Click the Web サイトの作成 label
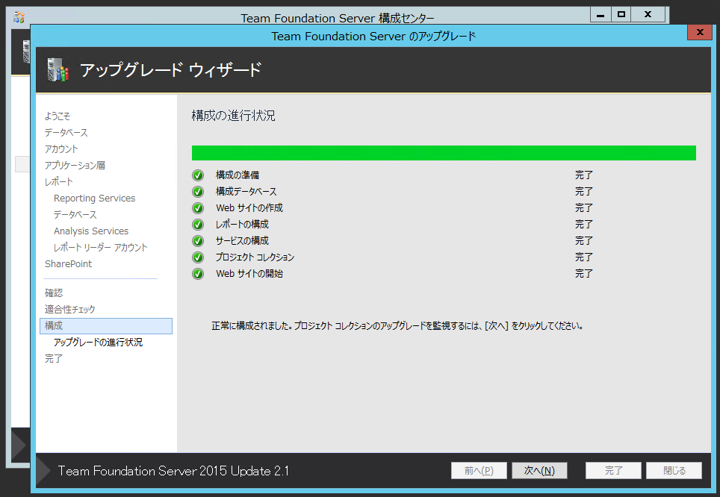Image resolution: width=720 pixels, height=497 pixels. pos(249,208)
